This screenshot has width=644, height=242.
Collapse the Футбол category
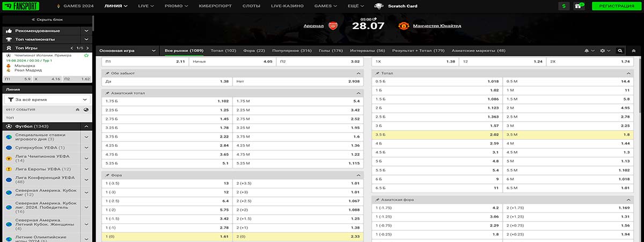click(x=86, y=126)
